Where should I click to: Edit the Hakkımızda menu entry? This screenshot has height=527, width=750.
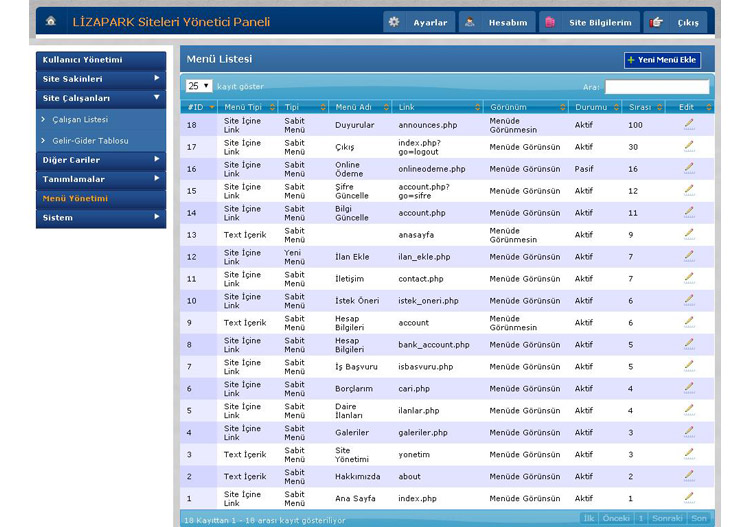[688, 475]
